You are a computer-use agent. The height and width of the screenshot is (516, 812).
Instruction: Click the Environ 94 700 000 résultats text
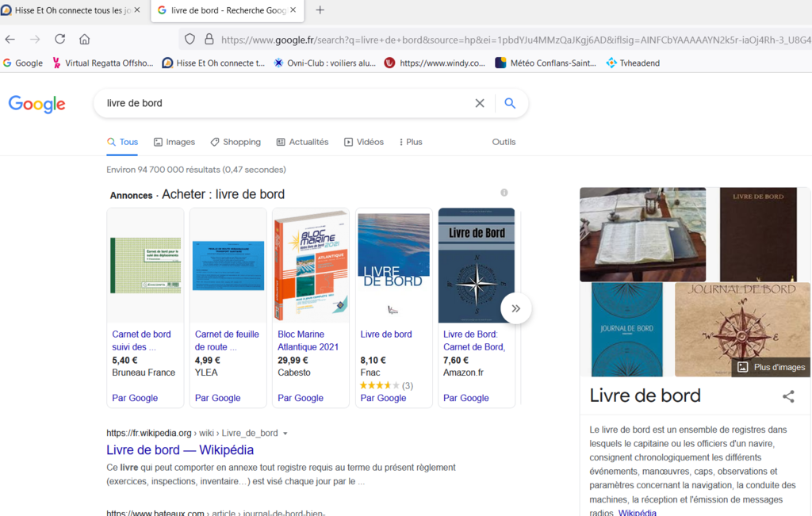click(x=197, y=170)
